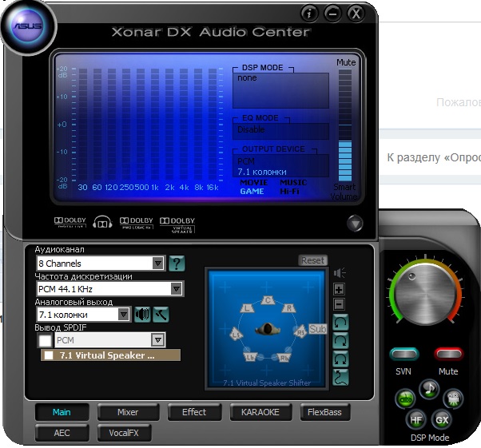This screenshot has width=481, height=448.
Task: Click the Smart Volume level meter
Action: point(345,125)
